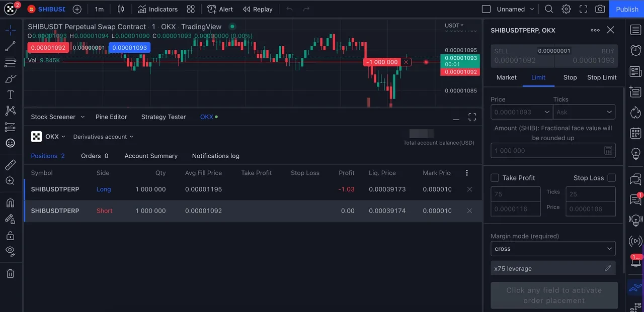Open the Ticks Ask dropdown

tap(584, 112)
